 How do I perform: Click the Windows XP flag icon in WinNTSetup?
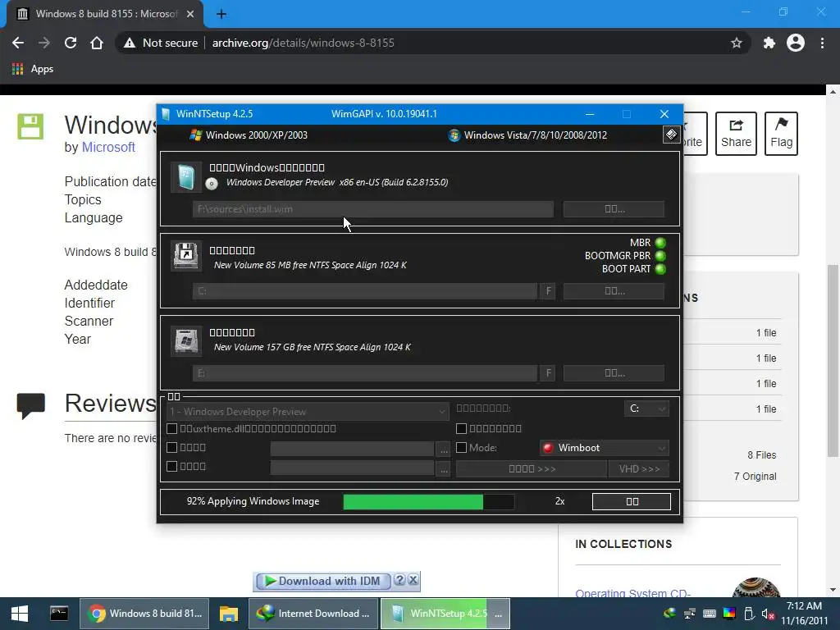195,135
